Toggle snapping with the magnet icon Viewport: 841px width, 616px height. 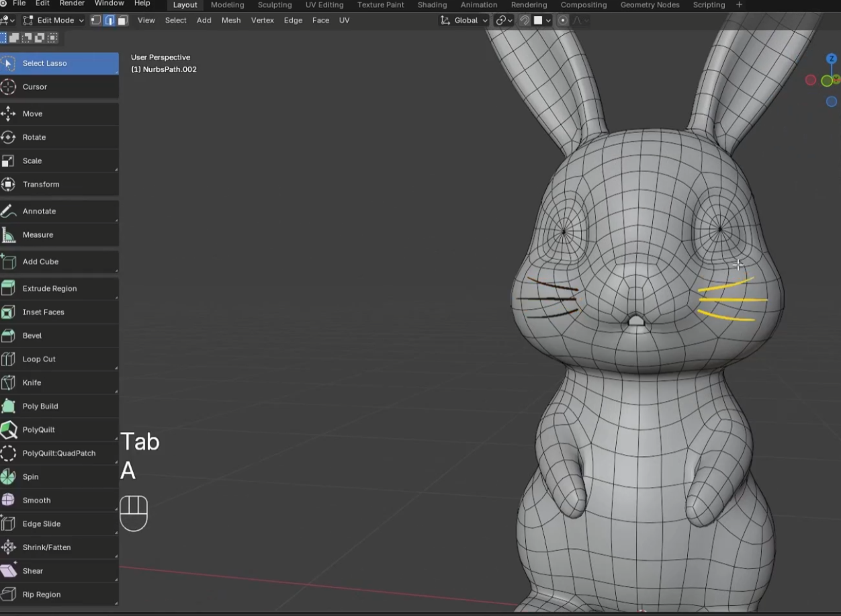coord(525,20)
